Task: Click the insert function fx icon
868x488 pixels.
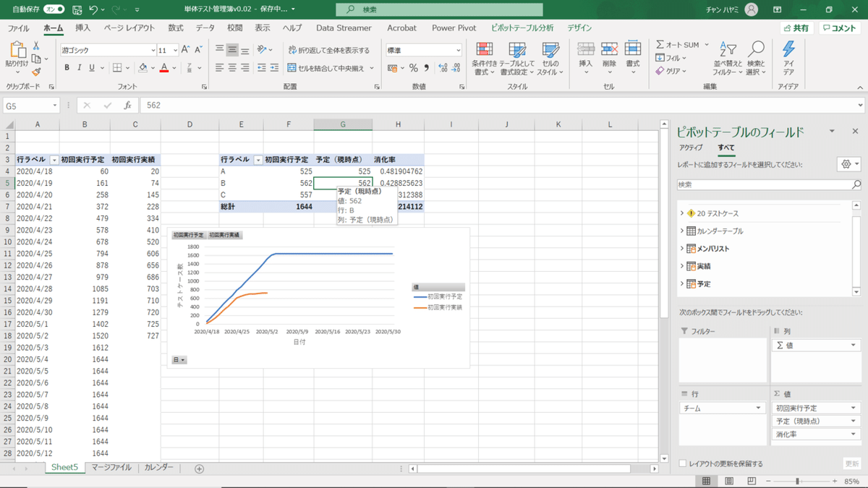Action: (x=127, y=106)
